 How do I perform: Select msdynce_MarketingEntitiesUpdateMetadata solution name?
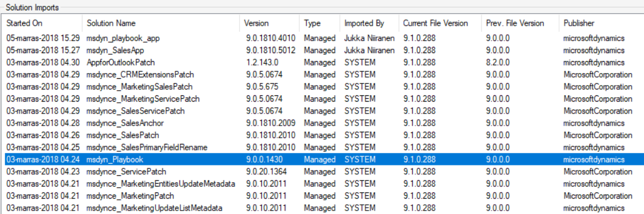click(x=161, y=184)
